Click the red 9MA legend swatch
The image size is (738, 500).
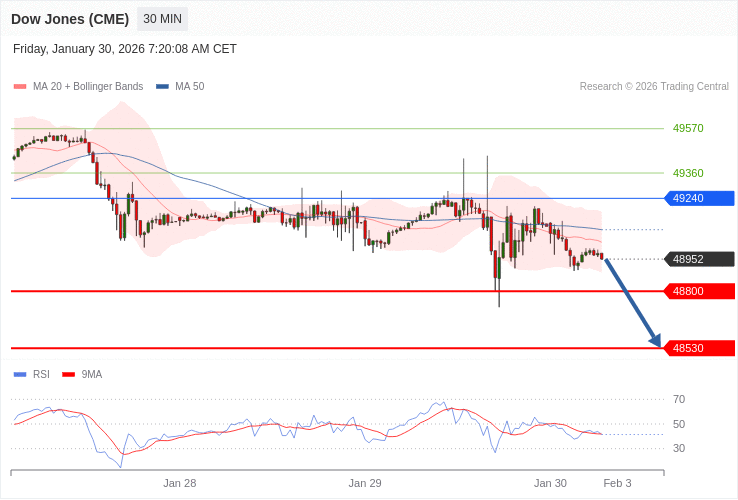click(69, 375)
